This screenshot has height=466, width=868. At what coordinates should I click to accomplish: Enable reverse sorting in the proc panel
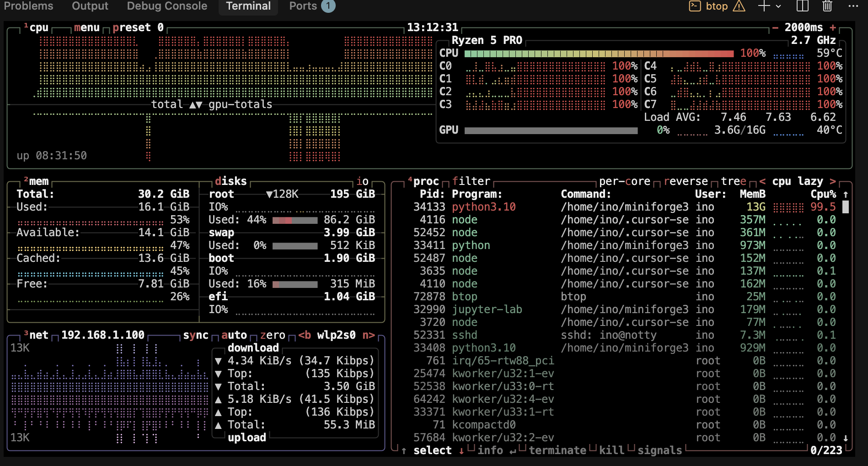[x=686, y=181]
